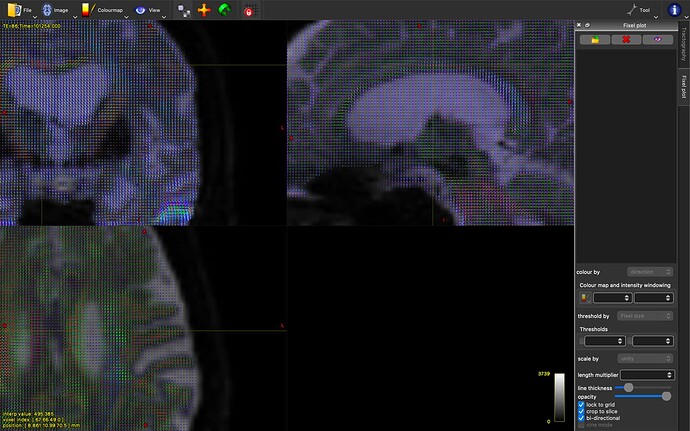The height and width of the screenshot is (431, 690).
Task: Select the orange cross move tool
Action: click(204, 10)
